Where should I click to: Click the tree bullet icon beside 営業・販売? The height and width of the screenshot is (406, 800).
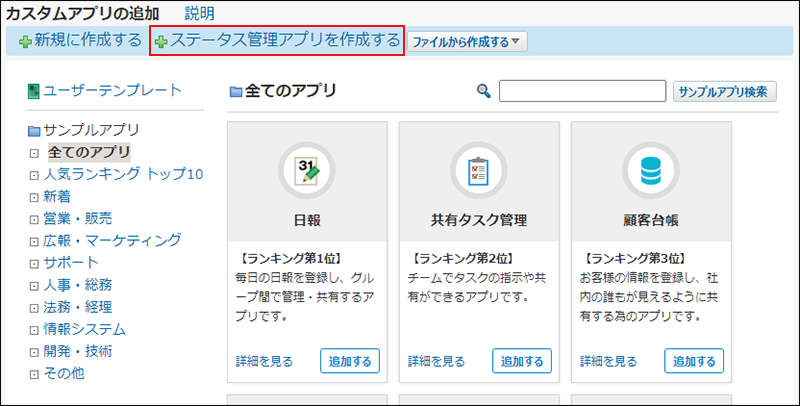coord(34,220)
